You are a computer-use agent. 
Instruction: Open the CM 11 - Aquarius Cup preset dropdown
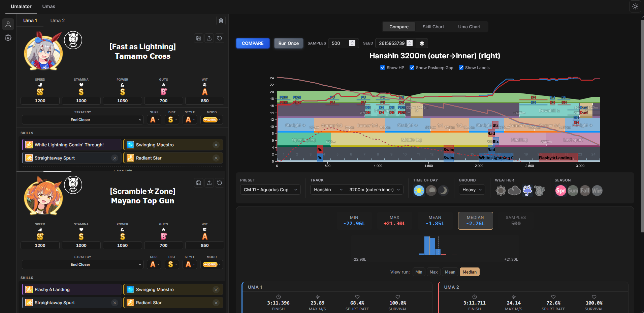tap(270, 190)
